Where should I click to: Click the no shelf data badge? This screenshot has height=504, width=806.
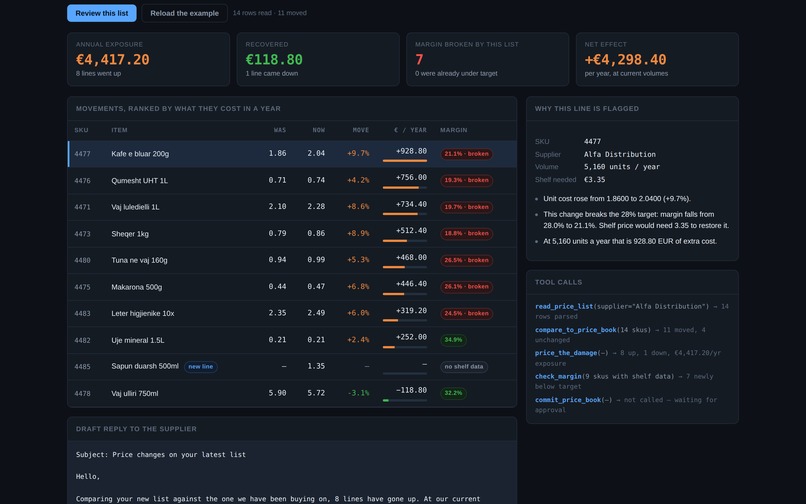click(464, 367)
